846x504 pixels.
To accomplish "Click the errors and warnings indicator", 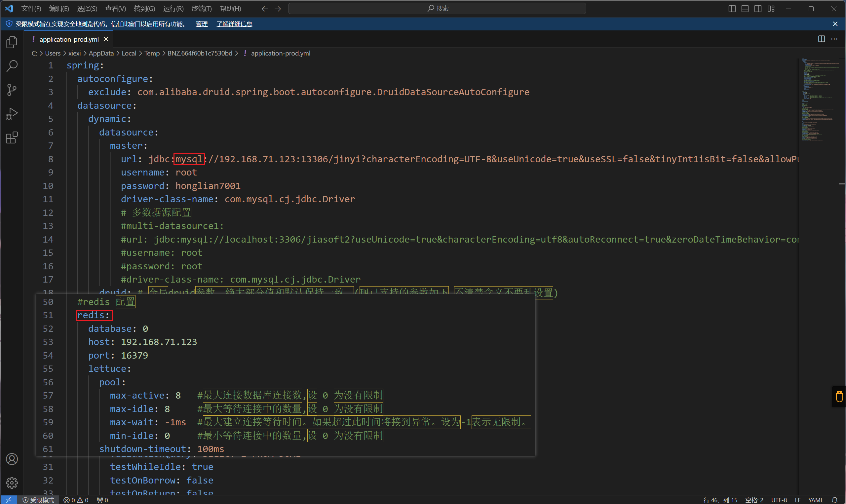I will tap(76, 500).
